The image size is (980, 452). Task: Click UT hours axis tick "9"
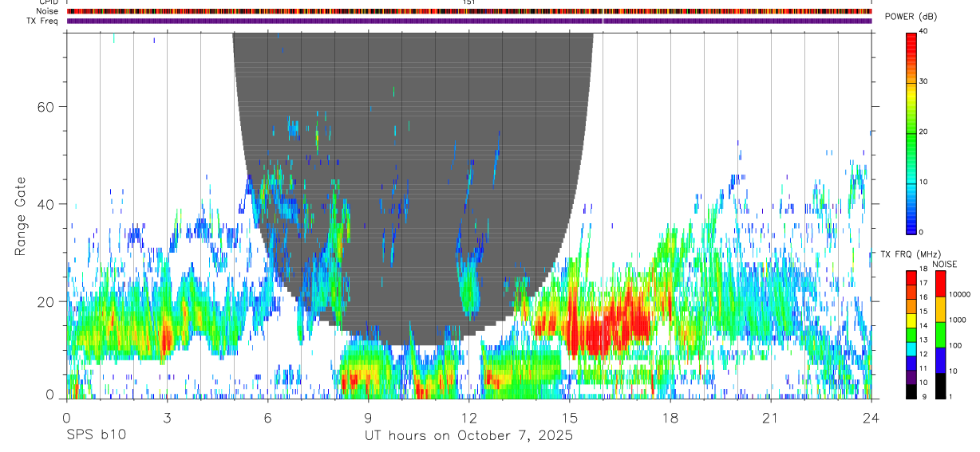point(369,418)
